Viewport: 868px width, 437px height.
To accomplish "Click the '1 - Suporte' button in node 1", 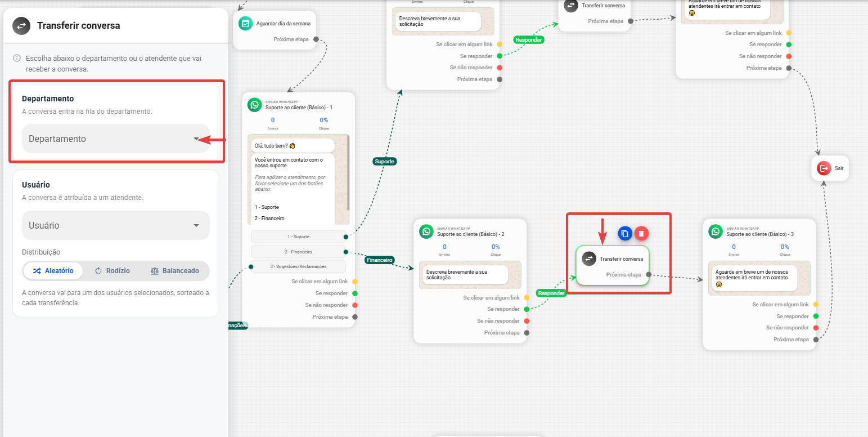I will click(x=298, y=237).
